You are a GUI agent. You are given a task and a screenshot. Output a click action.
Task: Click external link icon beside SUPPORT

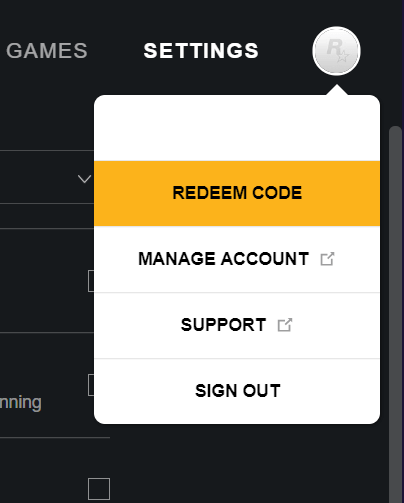285,325
